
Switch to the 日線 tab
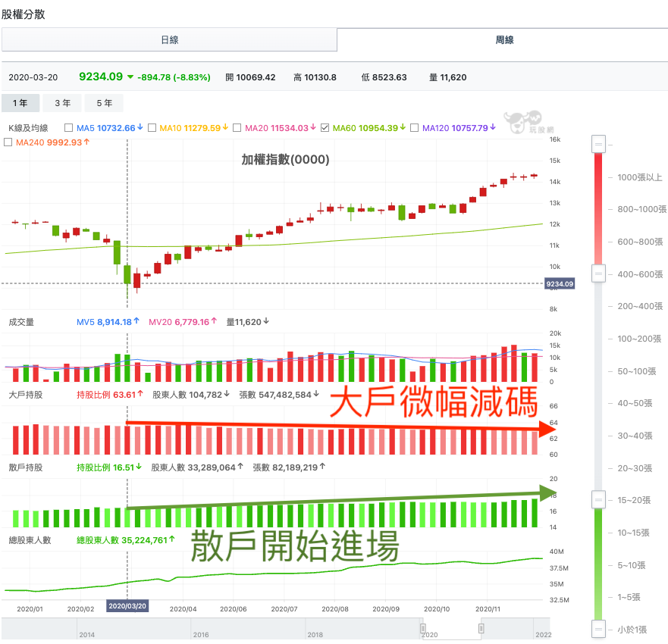click(169, 40)
